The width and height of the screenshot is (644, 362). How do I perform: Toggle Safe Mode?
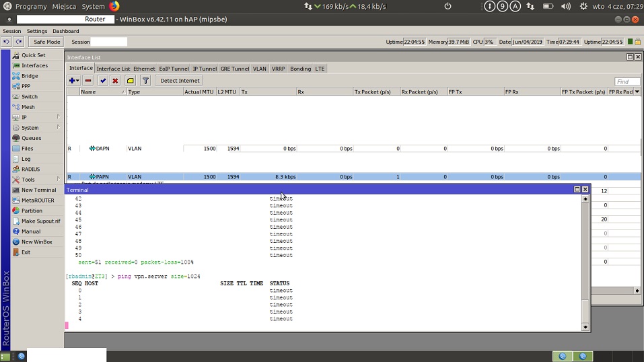tap(47, 42)
